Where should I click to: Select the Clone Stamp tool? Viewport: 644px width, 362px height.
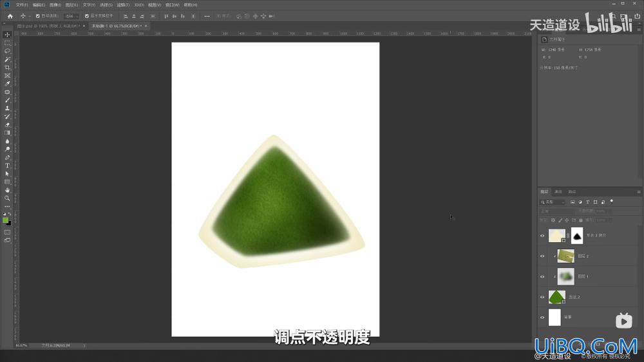tap(7, 108)
